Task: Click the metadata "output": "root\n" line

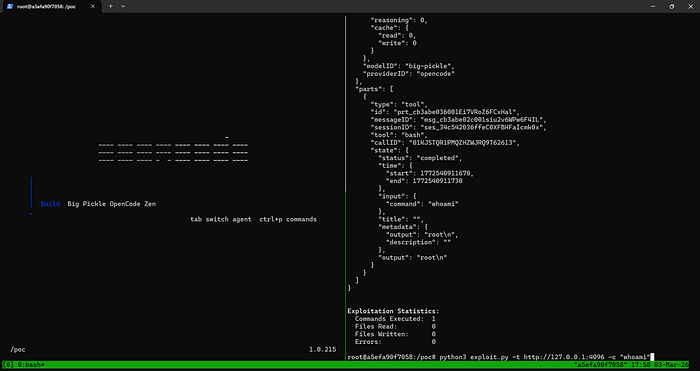Action: 422,234
